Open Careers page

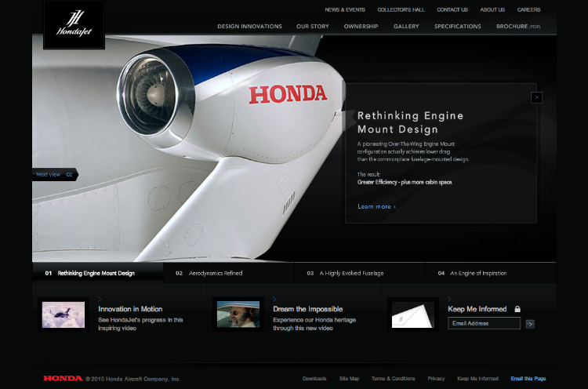(528, 9)
